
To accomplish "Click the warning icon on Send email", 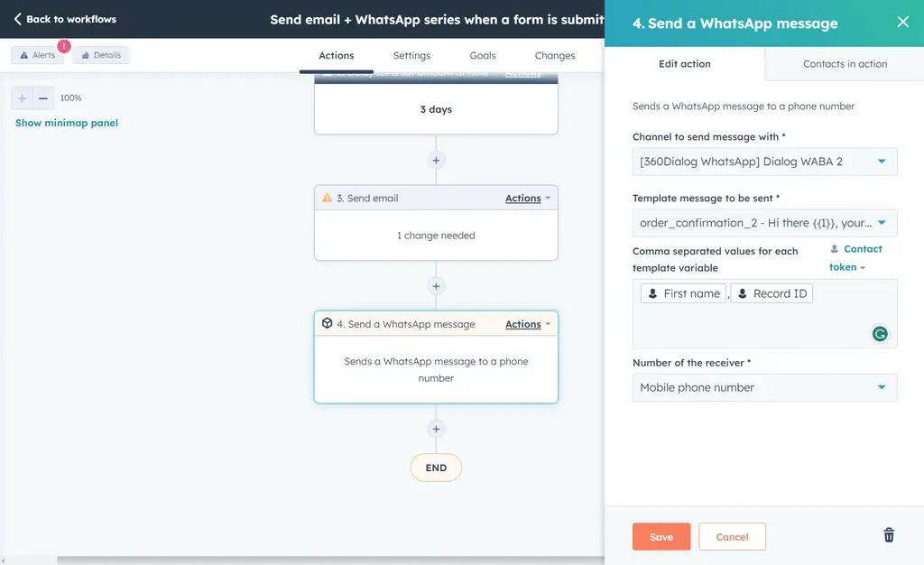I will [327, 198].
